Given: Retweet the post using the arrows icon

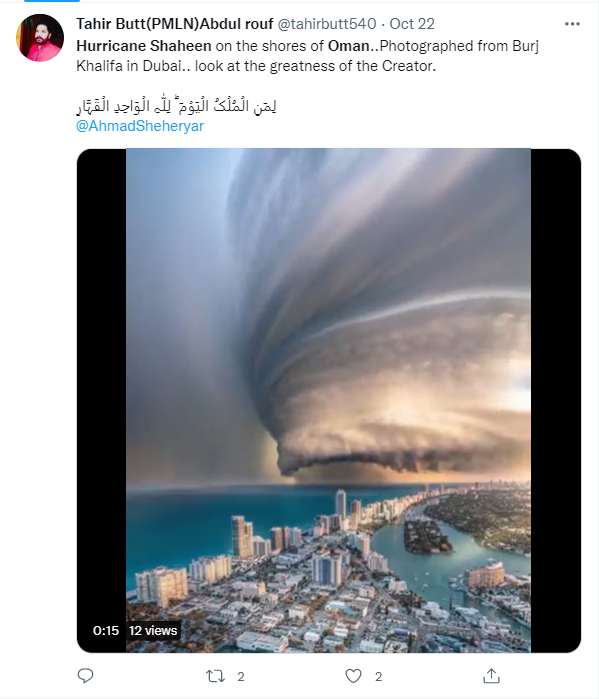Looking at the screenshot, I should coord(215,676).
